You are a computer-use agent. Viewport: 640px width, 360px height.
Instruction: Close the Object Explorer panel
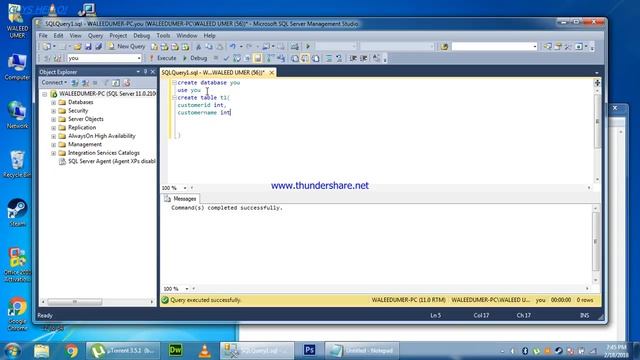click(153, 72)
